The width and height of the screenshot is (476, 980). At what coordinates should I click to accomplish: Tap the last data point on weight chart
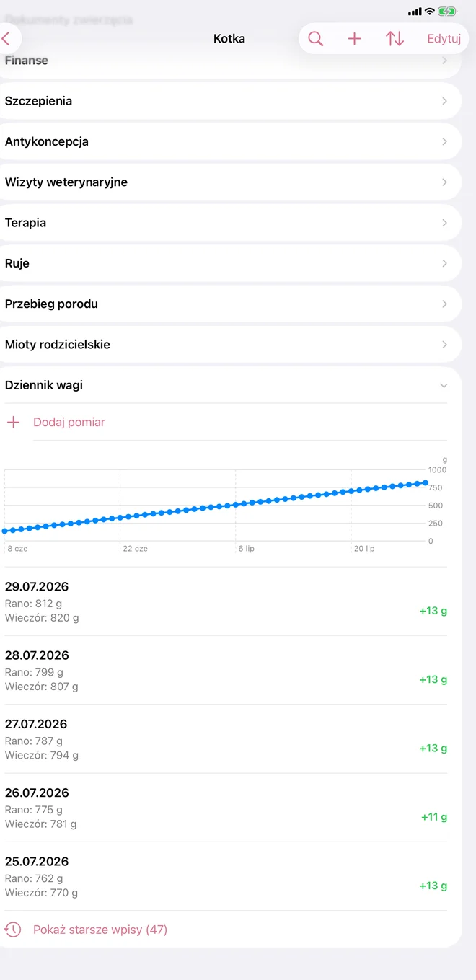(426, 482)
